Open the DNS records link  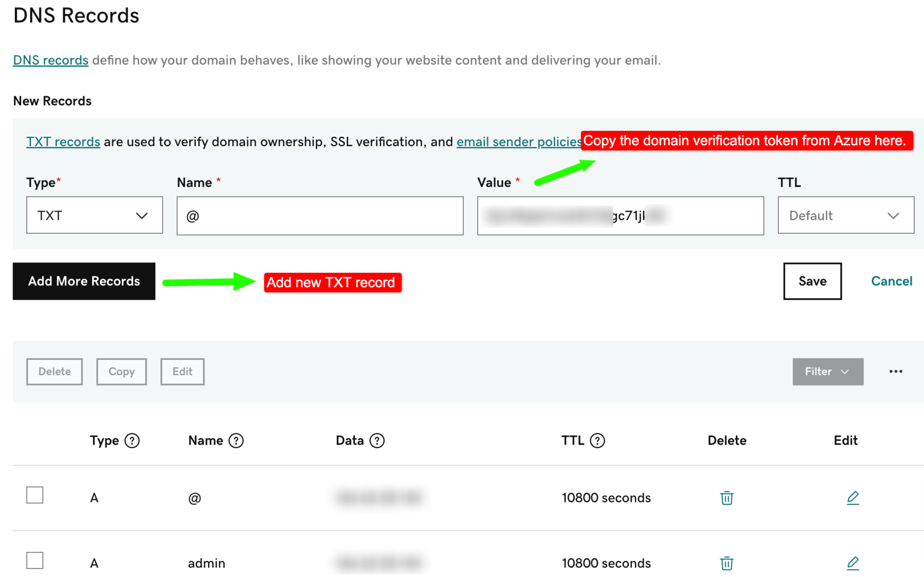click(51, 60)
